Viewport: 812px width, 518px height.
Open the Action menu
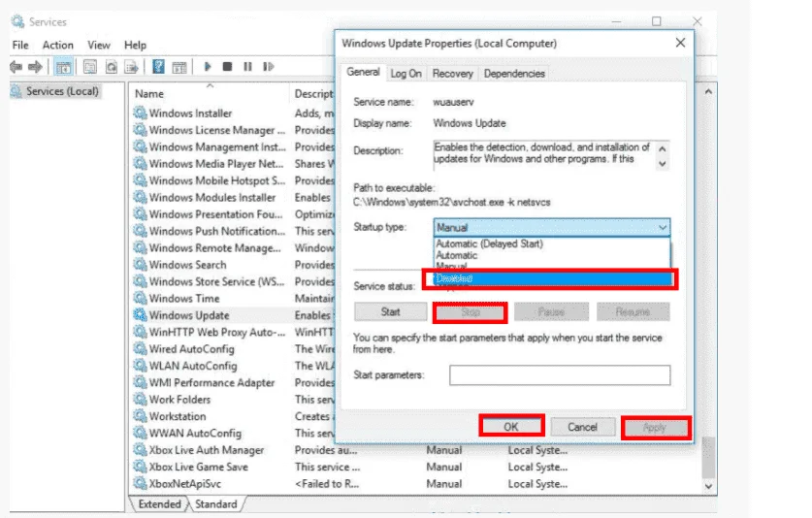click(58, 45)
